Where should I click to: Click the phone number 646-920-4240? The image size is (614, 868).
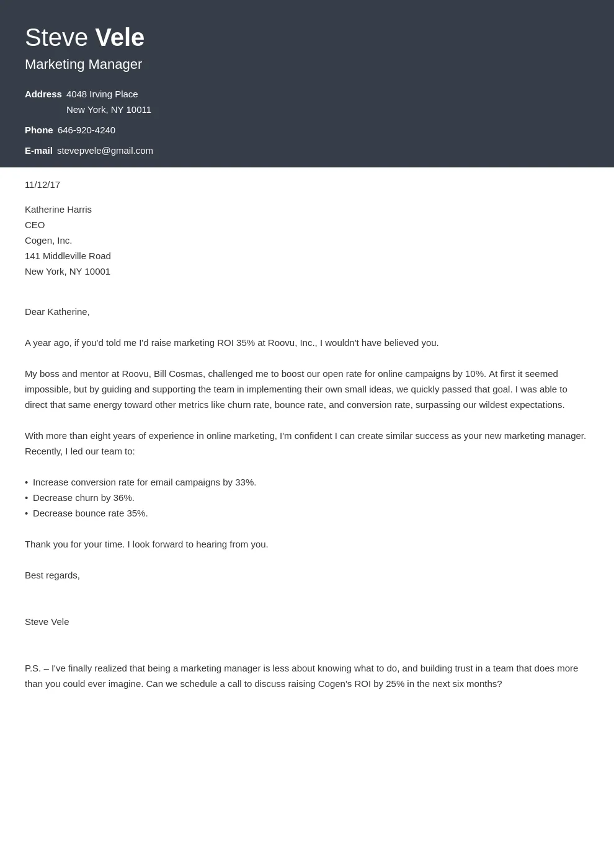coord(86,130)
